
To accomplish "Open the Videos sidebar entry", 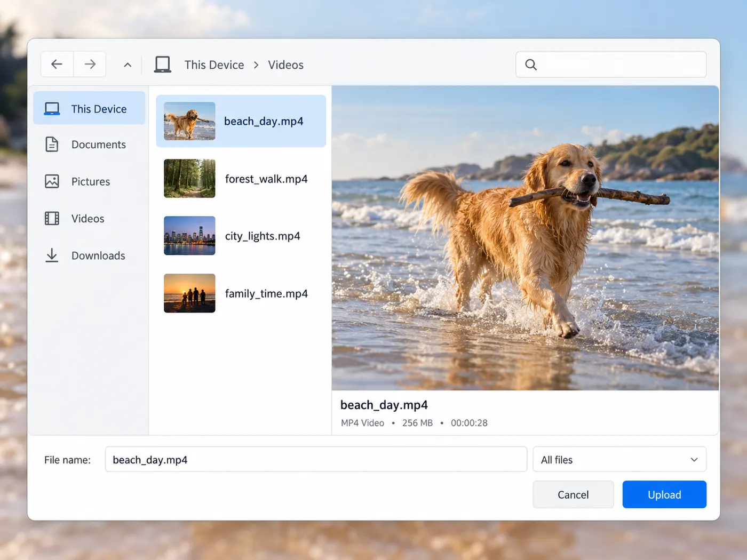I will (89, 218).
